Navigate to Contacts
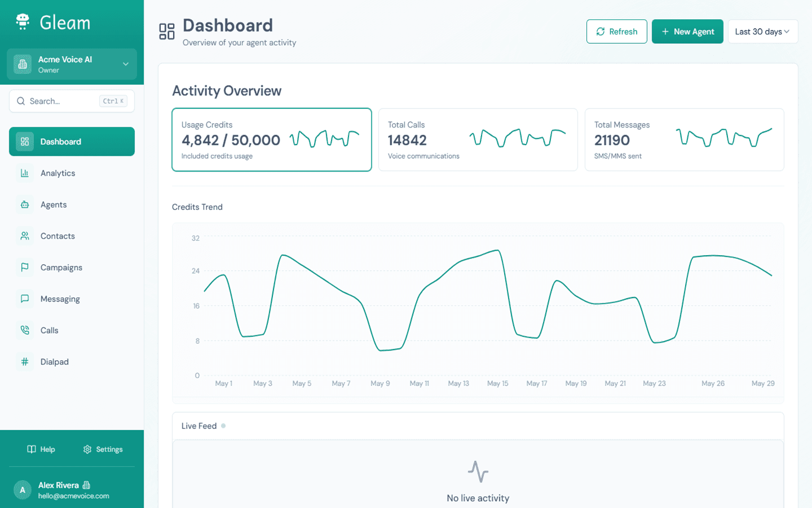Viewport: 812px width, 508px height. (72, 236)
